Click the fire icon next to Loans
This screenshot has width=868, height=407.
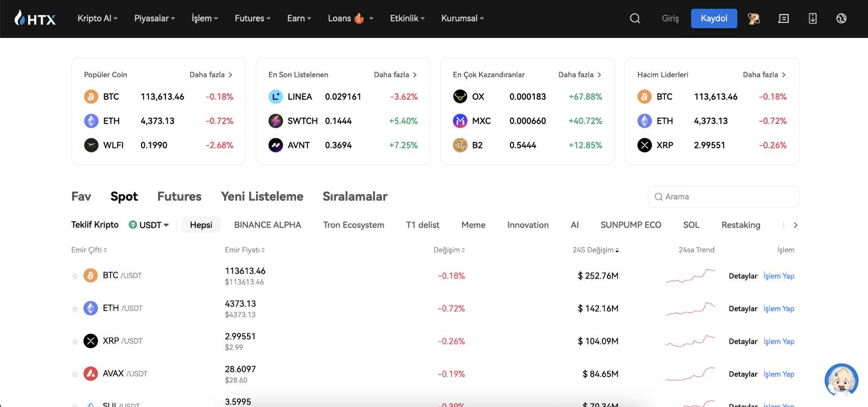[x=359, y=18]
